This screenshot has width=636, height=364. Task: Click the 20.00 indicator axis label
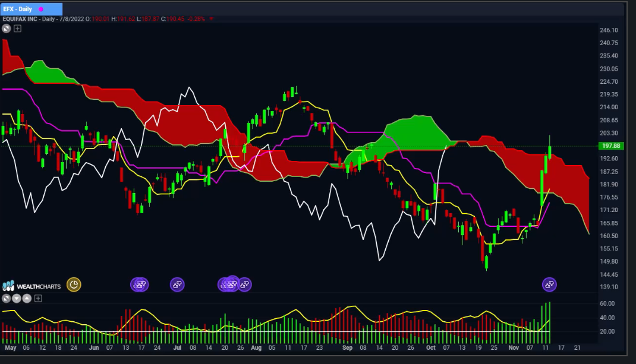click(607, 331)
